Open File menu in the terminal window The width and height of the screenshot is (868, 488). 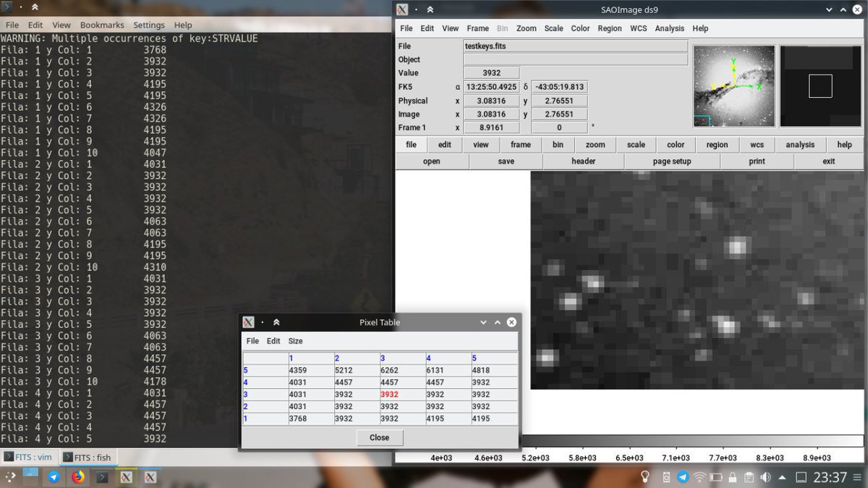(x=12, y=25)
